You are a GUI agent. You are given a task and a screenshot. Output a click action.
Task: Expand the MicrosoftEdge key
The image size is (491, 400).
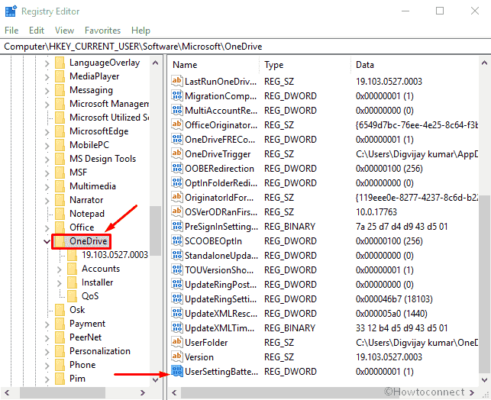point(47,132)
